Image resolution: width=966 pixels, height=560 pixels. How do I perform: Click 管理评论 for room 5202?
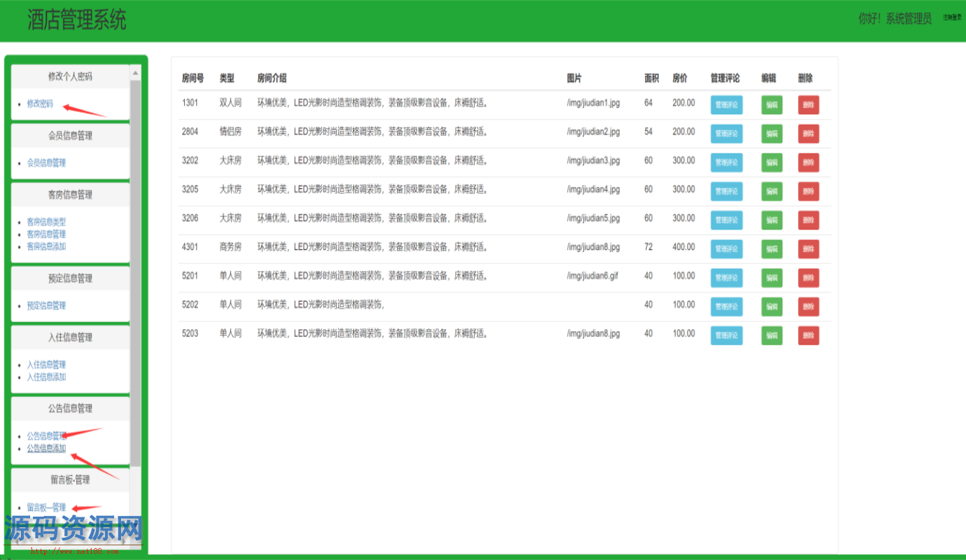point(726,307)
